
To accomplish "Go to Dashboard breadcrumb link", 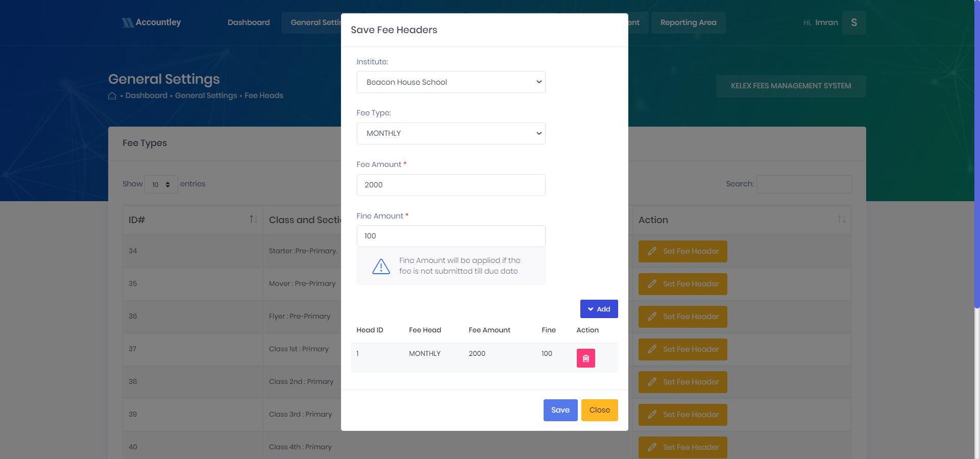I will pos(146,95).
